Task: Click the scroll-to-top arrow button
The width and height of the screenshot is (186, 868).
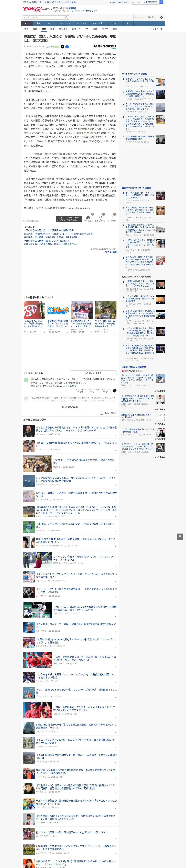Action: [180, 537]
